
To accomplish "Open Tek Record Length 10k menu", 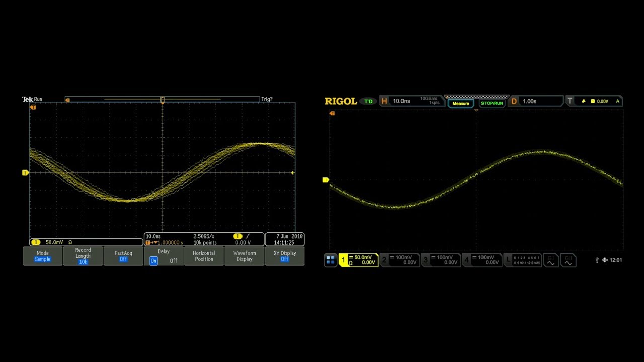I will click(x=83, y=256).
